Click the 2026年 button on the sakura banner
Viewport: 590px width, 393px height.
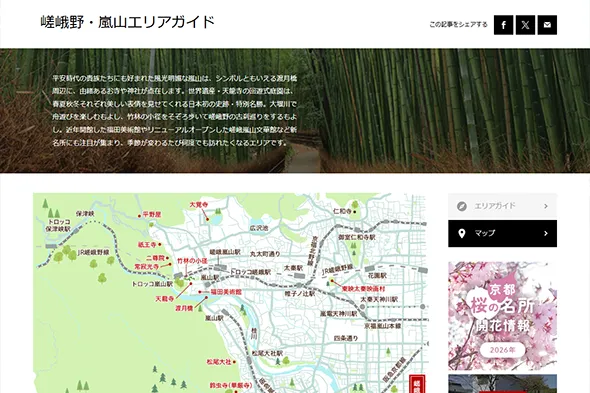502,350
